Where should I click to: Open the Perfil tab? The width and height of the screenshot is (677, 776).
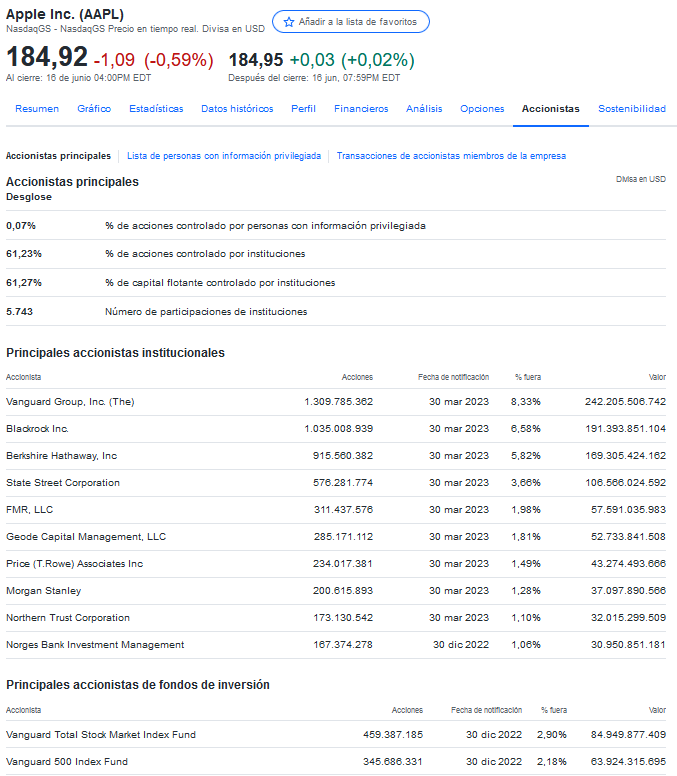[303, 109]
